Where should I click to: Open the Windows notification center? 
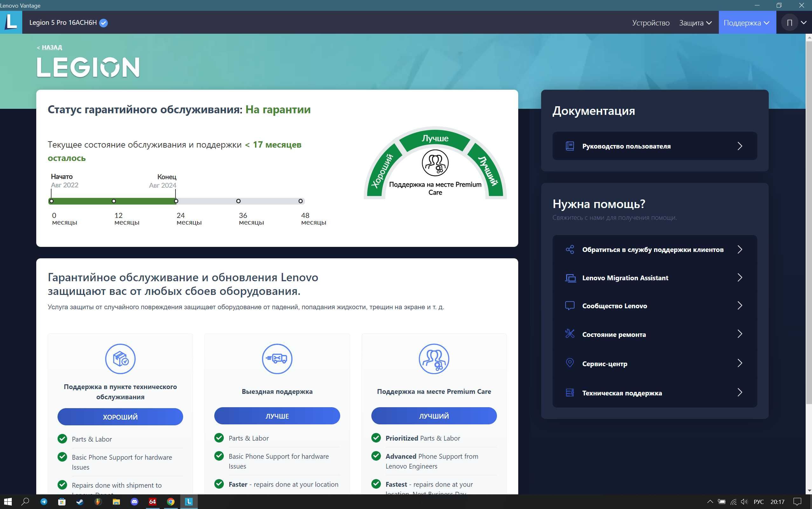[798, 502]
